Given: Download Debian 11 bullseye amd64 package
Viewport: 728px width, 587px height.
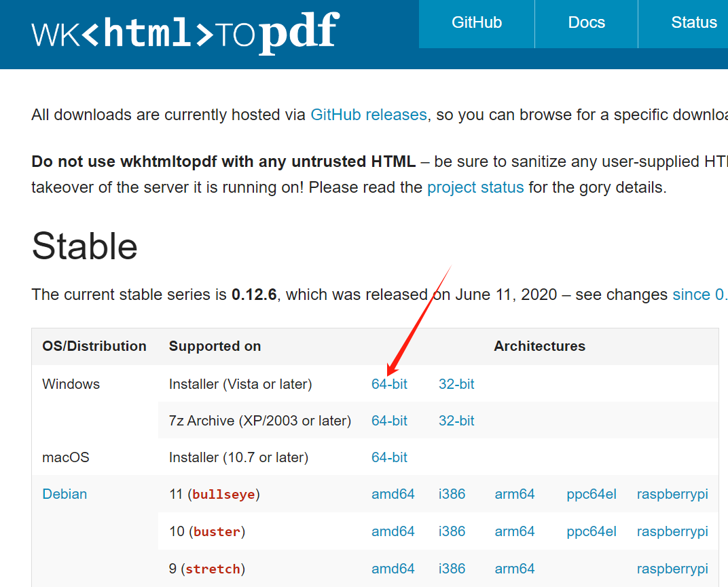Looking at the screenshot, I should (393, 494).
